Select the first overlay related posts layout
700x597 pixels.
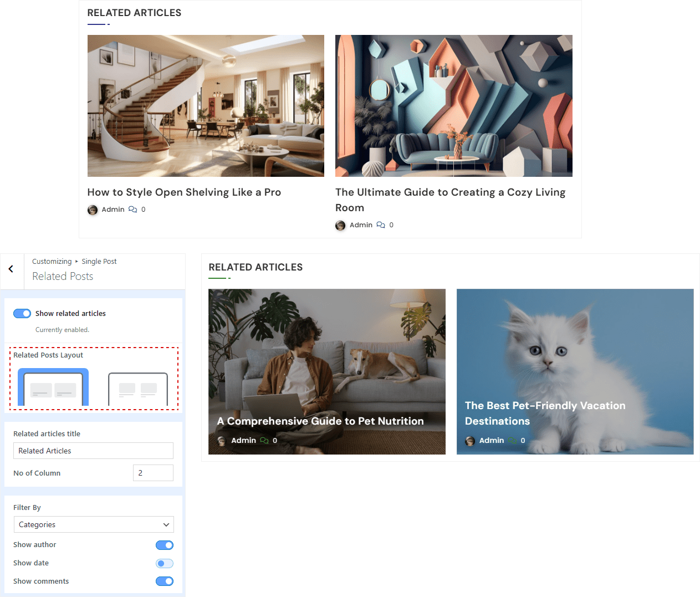point(53,387)
